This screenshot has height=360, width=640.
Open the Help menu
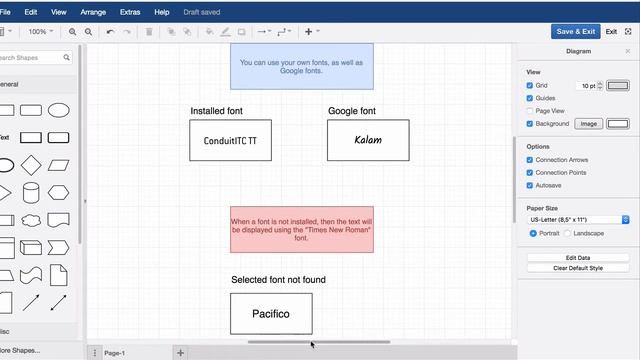coord(162,12)
